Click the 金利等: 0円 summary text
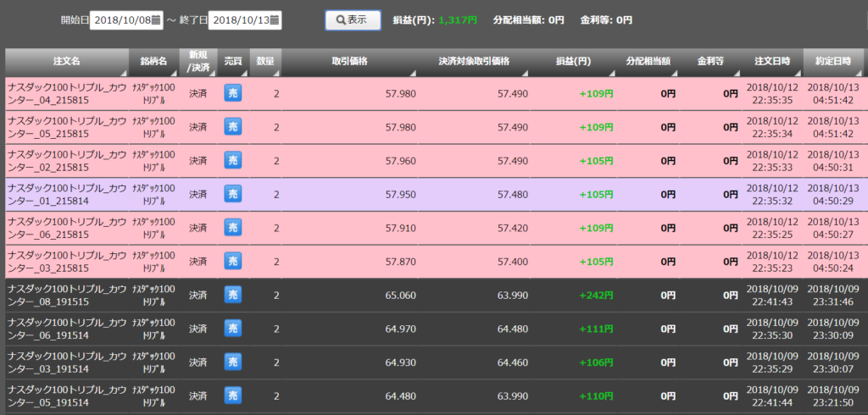This screenshot has width=868, height=415. click(606, 20)
